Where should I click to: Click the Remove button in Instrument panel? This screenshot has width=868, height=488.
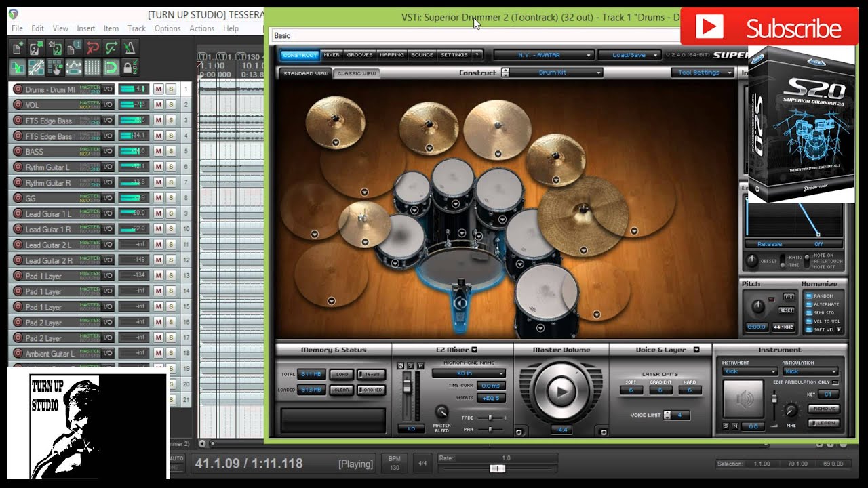point(824,409)
